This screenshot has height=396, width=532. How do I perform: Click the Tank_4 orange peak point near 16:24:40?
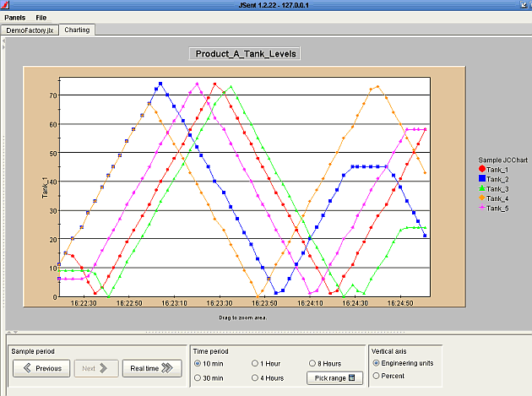coord(377,86)
